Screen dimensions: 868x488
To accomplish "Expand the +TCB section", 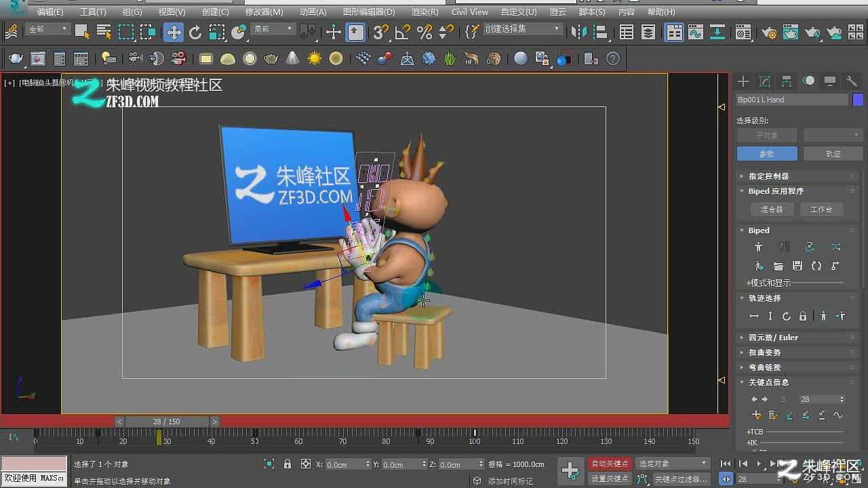I will click(x=755, y=432).
